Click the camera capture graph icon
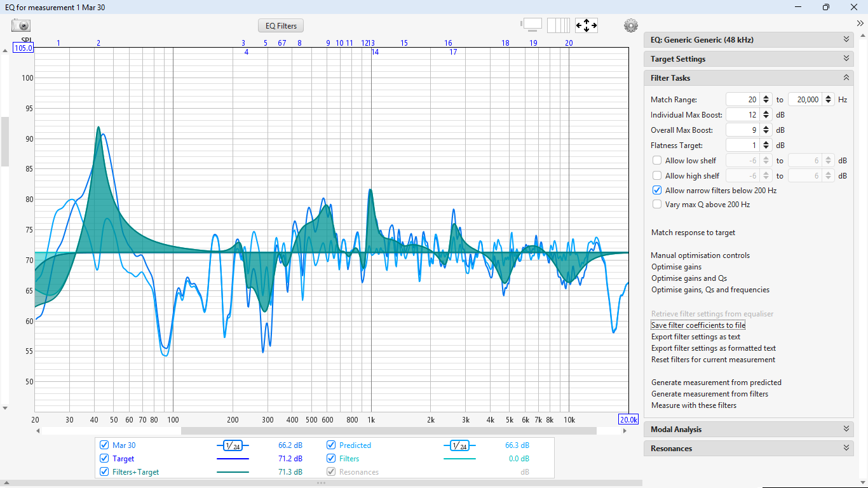868x488 pixels. click(21, 25)
